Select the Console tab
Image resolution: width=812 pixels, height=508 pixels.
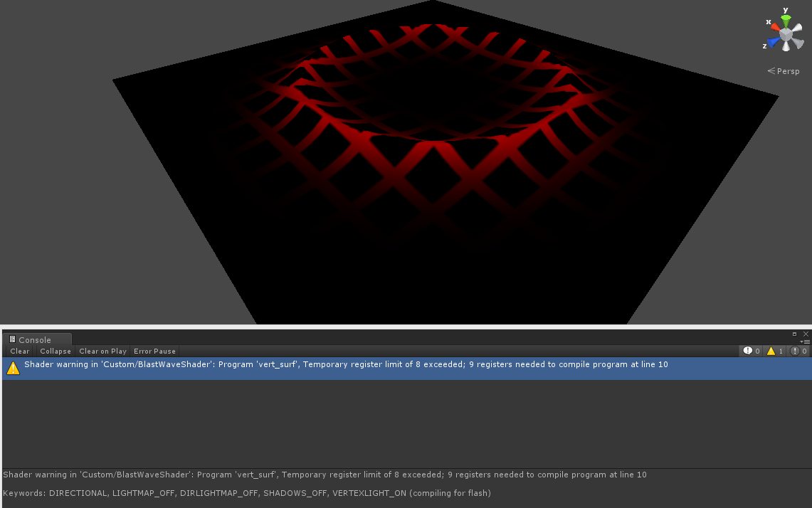click(34, 339)
